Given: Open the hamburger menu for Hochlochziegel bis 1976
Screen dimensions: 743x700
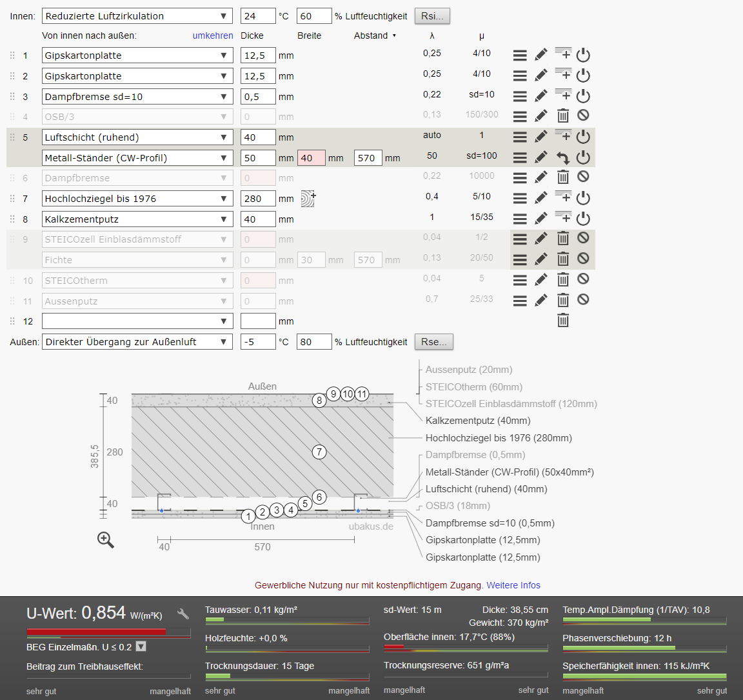Looking at the screenshot, I should tap(520, 198).
